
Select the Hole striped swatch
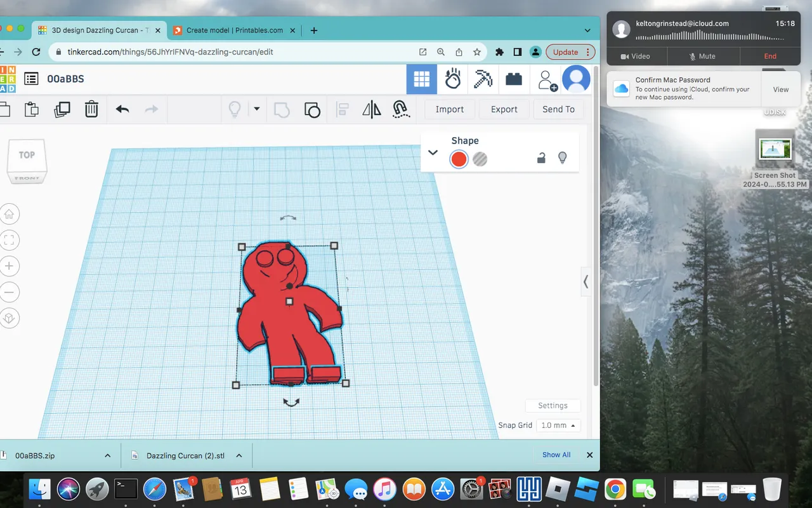point(480,159)
